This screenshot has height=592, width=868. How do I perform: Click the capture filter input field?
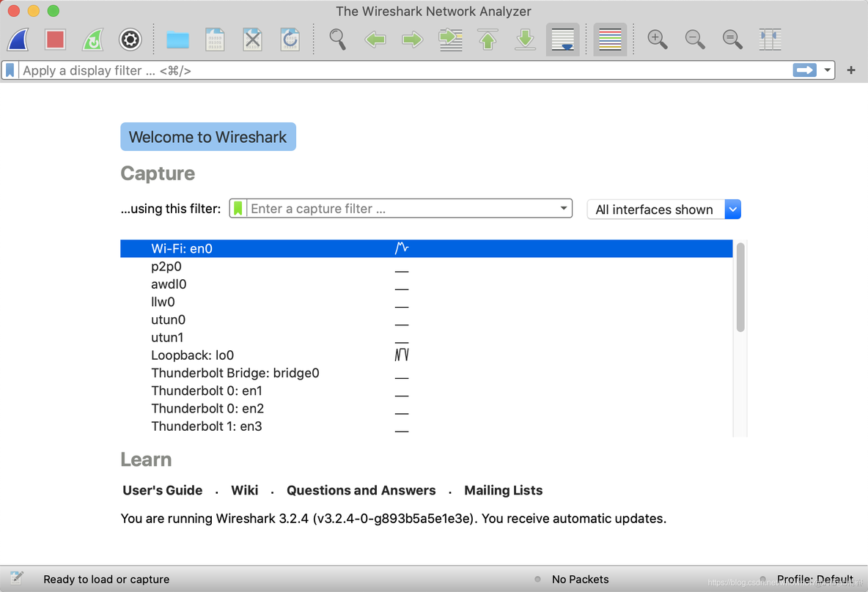point(401,209)
